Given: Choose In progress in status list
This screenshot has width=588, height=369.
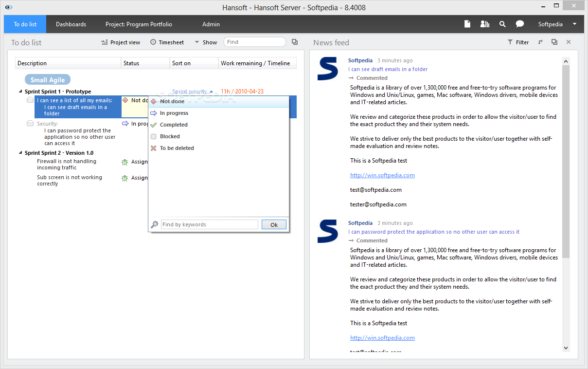Looking at the screenshot, I should point(218,113).
